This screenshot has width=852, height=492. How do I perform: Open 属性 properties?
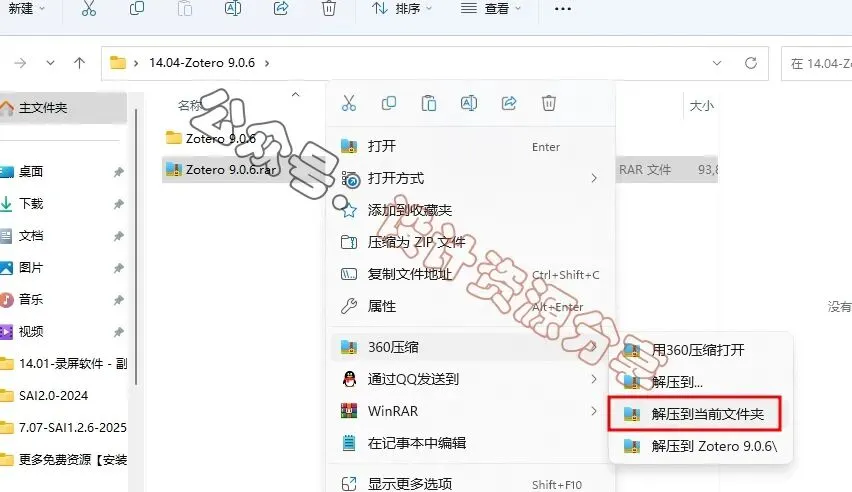pyautogui.click(x=471, y=307)
